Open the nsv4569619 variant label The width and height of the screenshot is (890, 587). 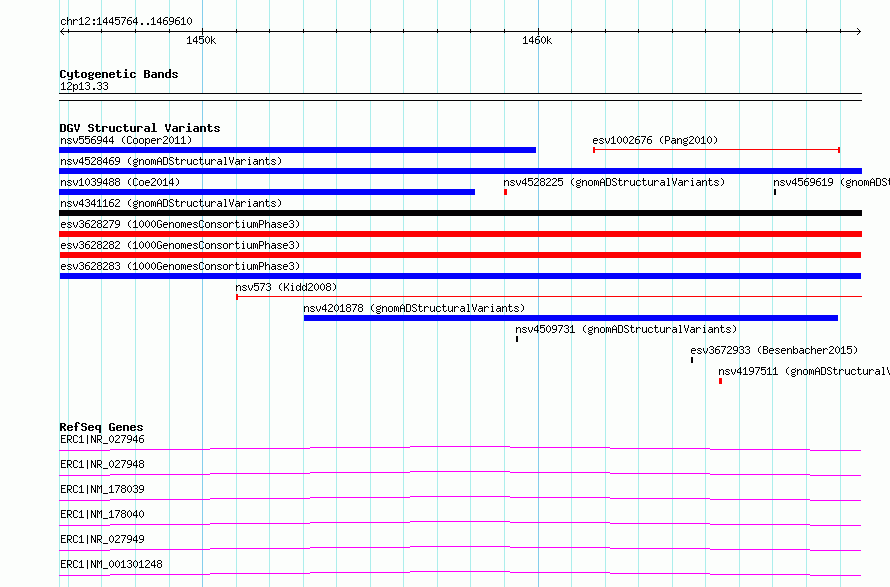831,182
